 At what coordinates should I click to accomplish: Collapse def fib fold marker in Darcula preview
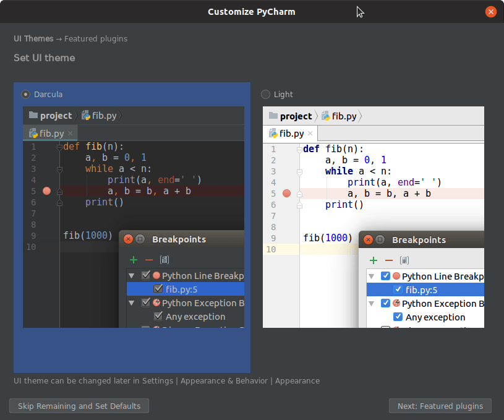[59, 147]
